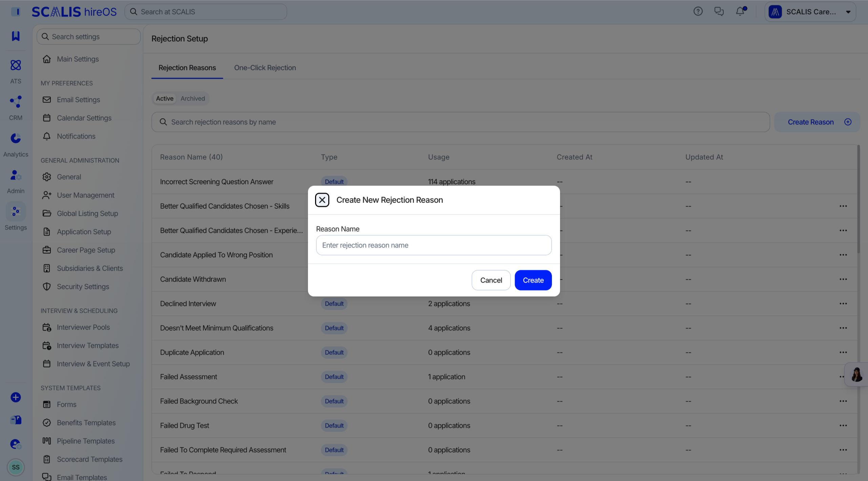Click the Search settings field
868x481 pixels.
(89, 37)
